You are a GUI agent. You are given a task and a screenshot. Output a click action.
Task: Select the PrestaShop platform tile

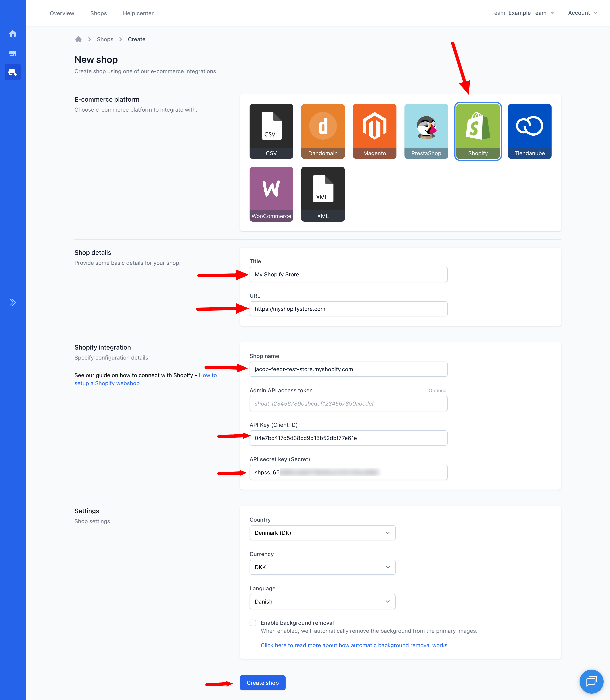click(x=426, y=131)
